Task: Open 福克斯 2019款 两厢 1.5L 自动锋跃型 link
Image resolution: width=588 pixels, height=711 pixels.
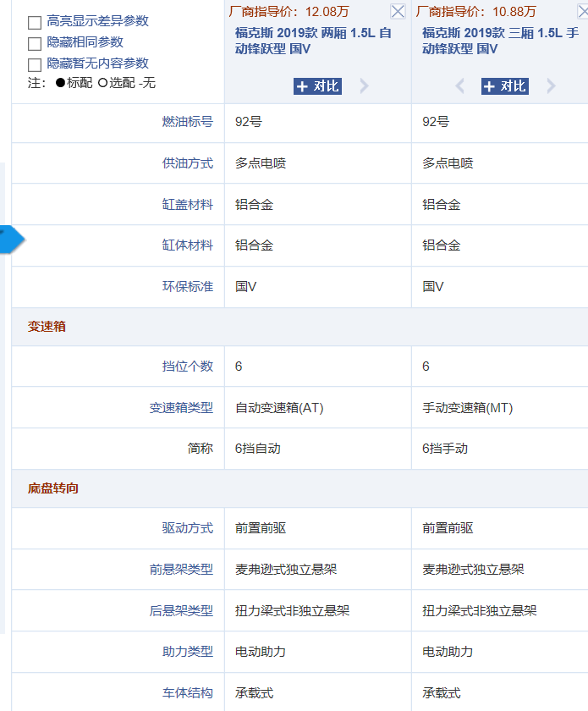Action: point(313,41)
